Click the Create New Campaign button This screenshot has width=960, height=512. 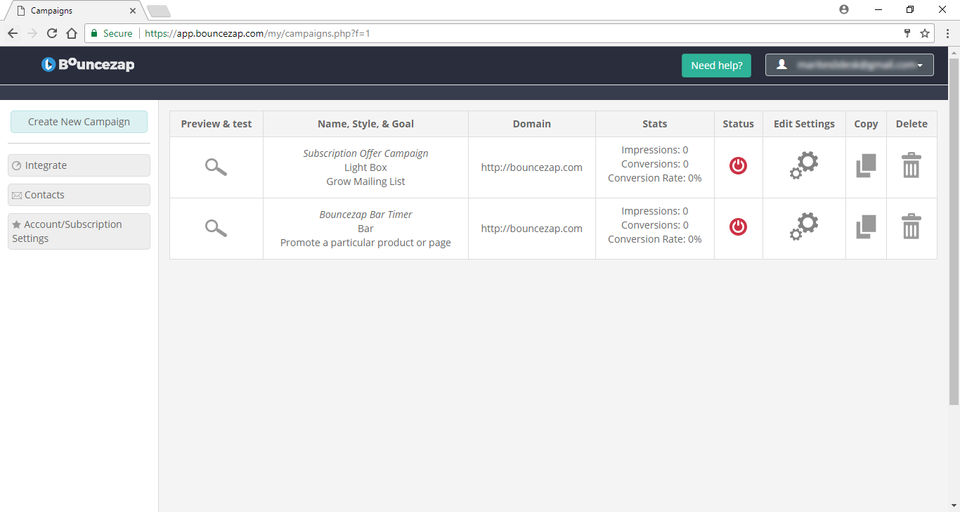[79, 122]
